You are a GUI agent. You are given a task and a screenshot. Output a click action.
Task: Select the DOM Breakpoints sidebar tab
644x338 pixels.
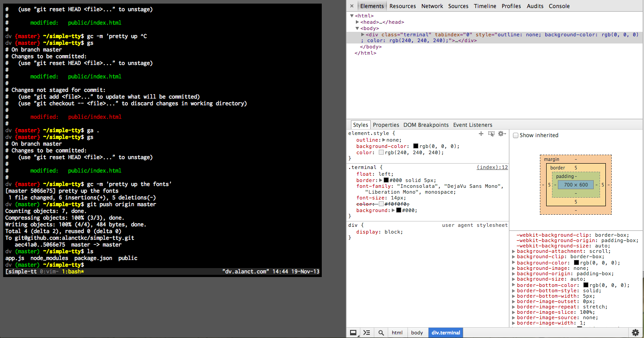point(426,125)
